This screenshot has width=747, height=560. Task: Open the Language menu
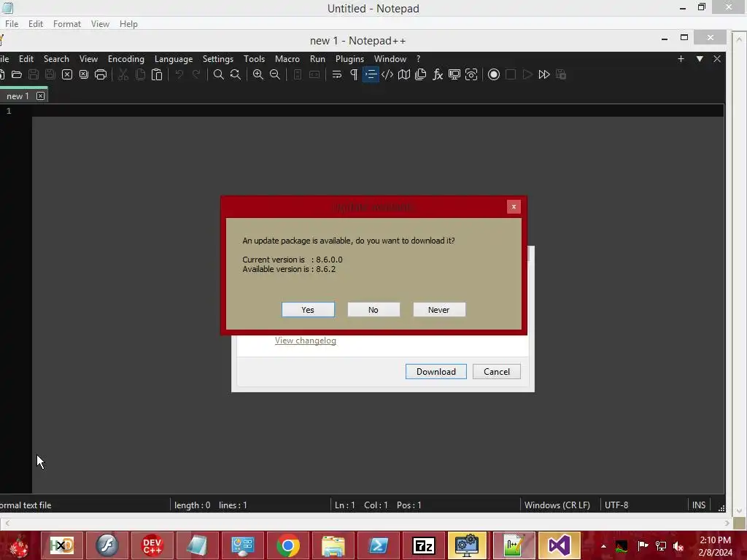(174, 59)
